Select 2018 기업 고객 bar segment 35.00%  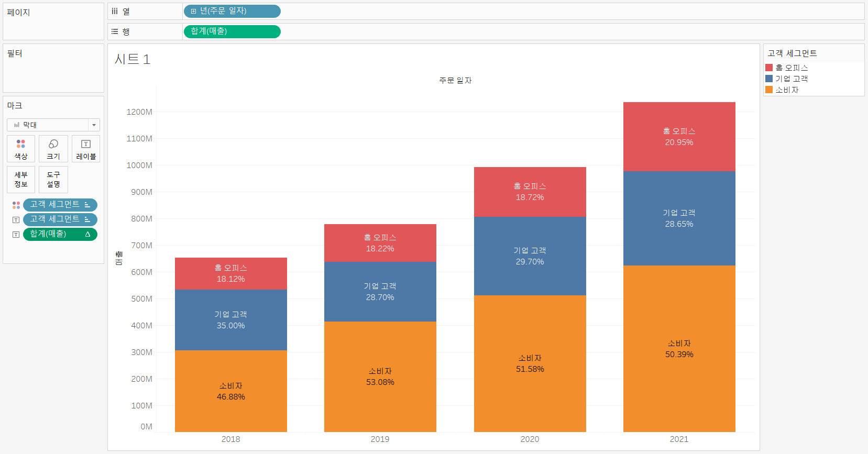pos(231,320)
